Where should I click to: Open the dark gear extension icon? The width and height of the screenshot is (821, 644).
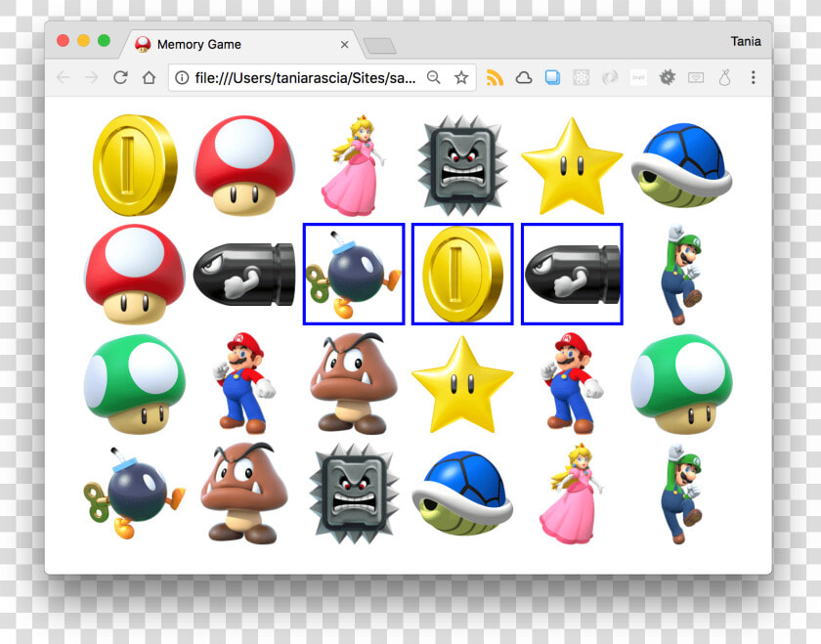pos(667,77)
